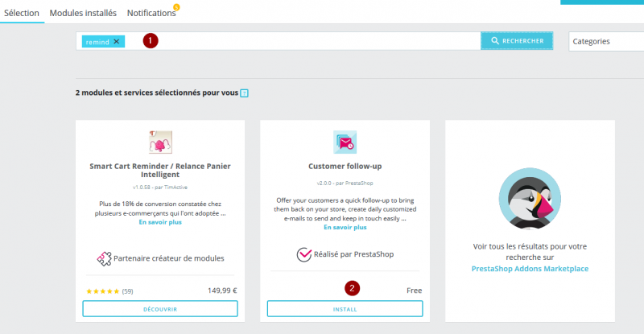Open the Sélection tab
The width and height of the screenshot is (644, 334).
(22, 13)
